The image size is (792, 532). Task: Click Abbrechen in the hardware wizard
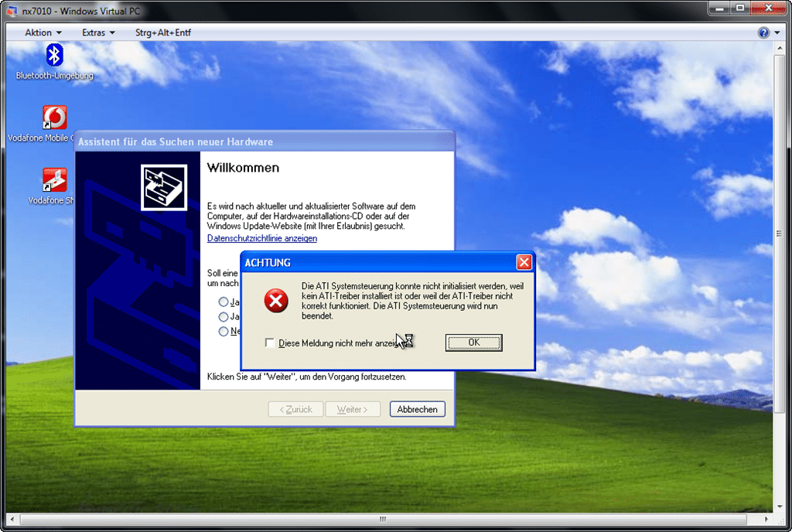[417, 409]
